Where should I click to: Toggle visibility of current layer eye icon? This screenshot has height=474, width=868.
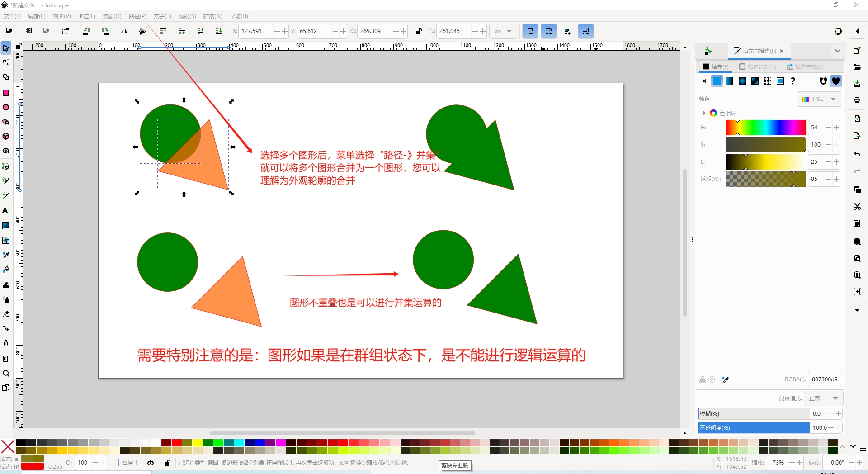[151, 463]
